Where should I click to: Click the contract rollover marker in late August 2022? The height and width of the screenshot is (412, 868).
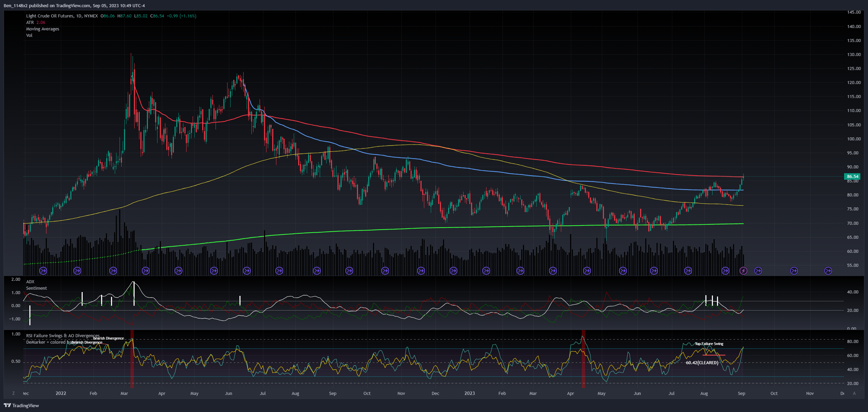coord(317,271)
